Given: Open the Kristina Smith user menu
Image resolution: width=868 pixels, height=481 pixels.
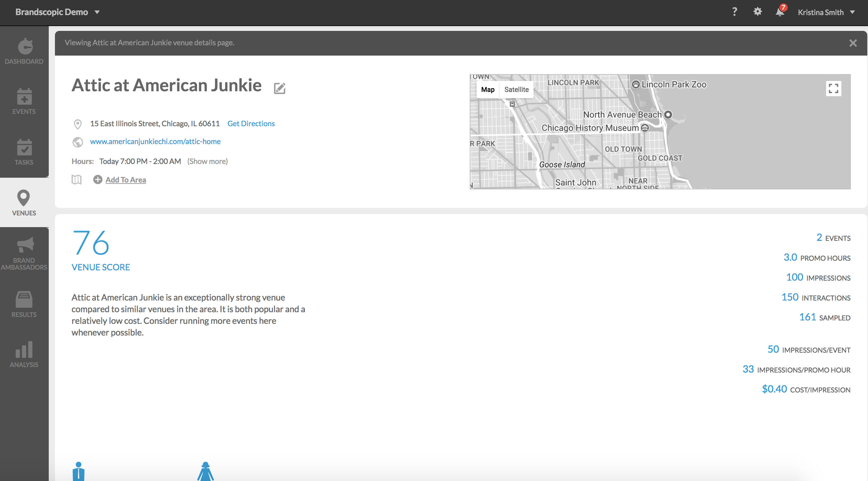Looking at the screenshot, I should [826, 12].
